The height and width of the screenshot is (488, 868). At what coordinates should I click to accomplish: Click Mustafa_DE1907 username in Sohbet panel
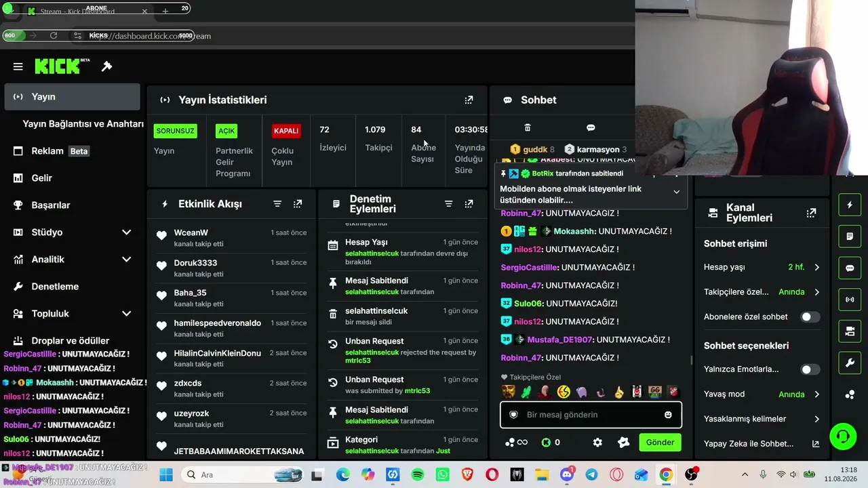(560, 340)
